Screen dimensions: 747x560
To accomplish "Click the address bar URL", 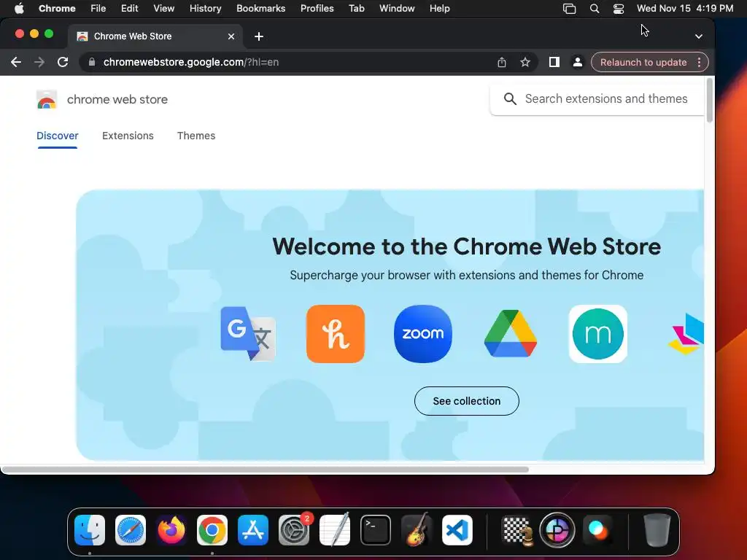I will [191, 62].
